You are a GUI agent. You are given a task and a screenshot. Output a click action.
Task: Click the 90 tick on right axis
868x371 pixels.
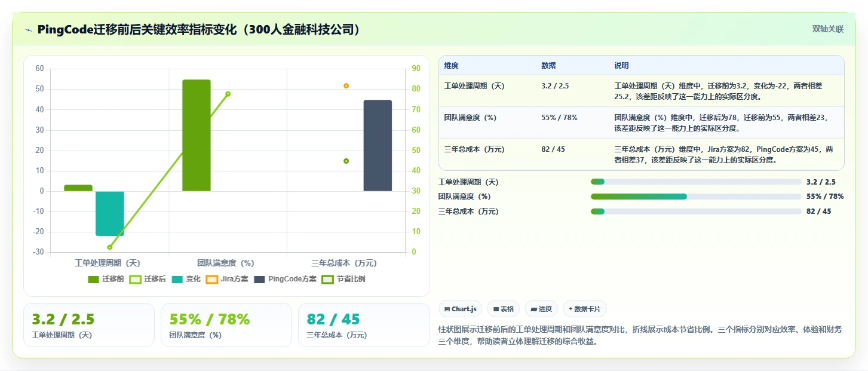coord(416,69)
